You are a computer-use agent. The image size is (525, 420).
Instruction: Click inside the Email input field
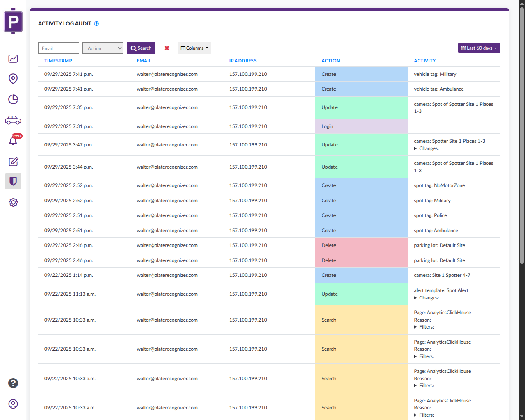[58, 48]
